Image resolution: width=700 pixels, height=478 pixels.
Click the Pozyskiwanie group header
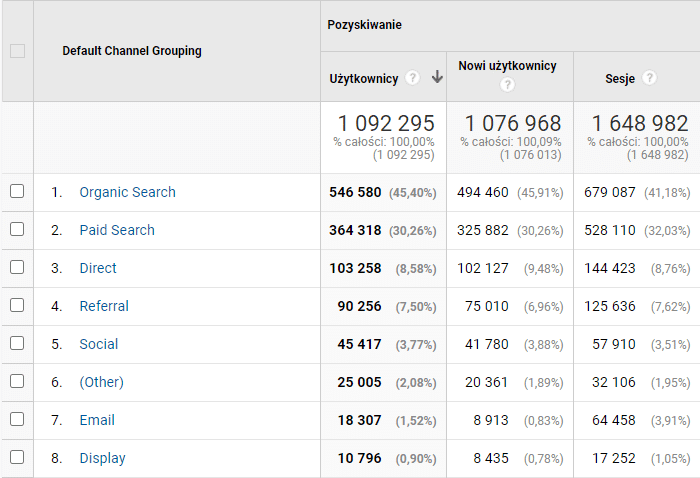pyautogui.click(x=364, y=25)
